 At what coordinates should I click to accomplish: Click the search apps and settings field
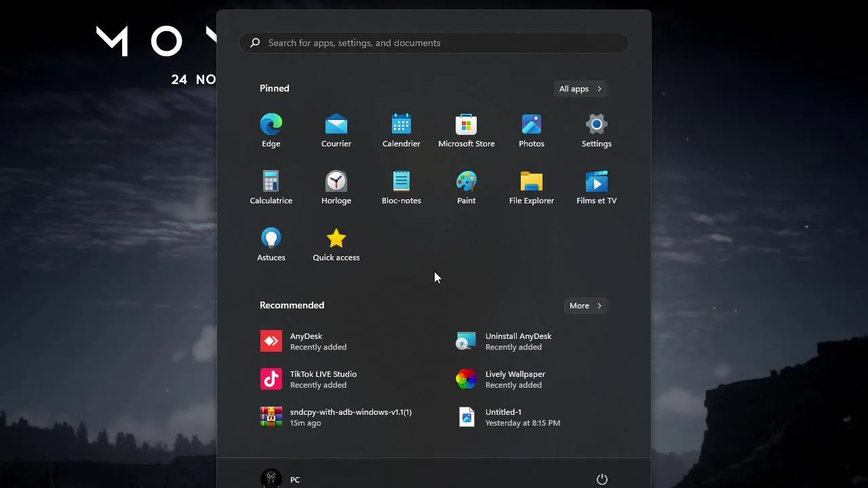pos(434,43)
